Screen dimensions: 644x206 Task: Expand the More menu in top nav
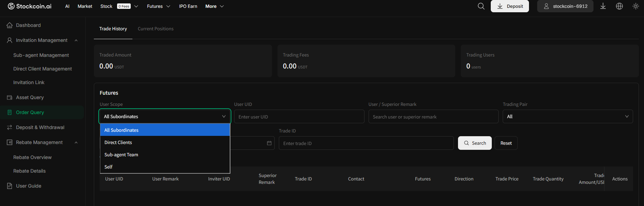click(x=214, y=6)
